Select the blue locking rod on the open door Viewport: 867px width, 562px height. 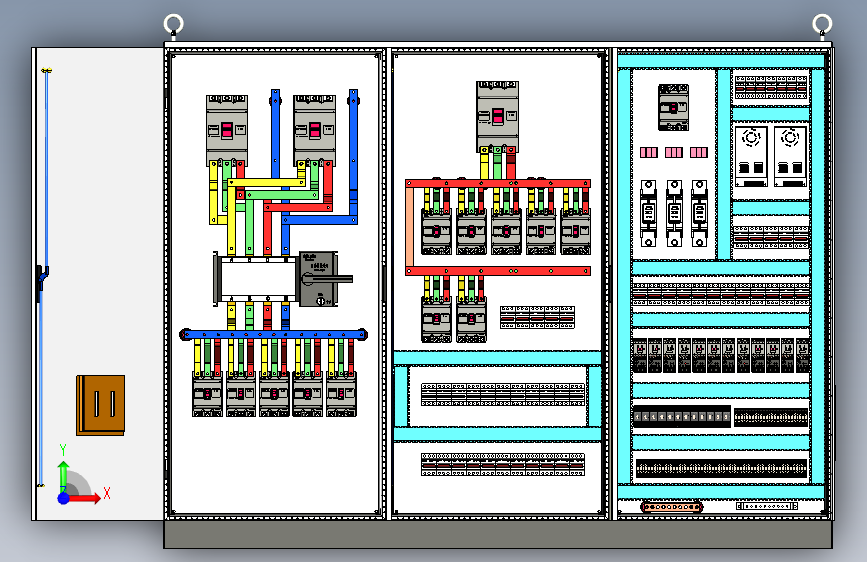(43, 277)
